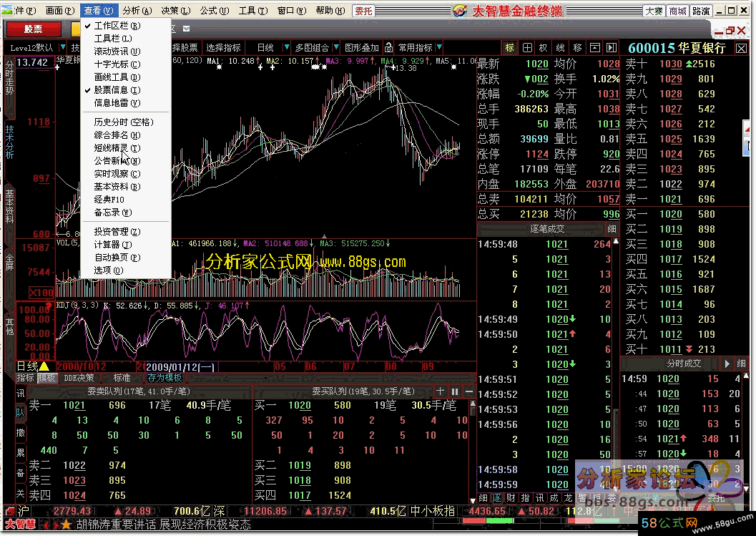Click the 标 icon in quote toolbar
The image size is (756, 536).
coord(509,48)
